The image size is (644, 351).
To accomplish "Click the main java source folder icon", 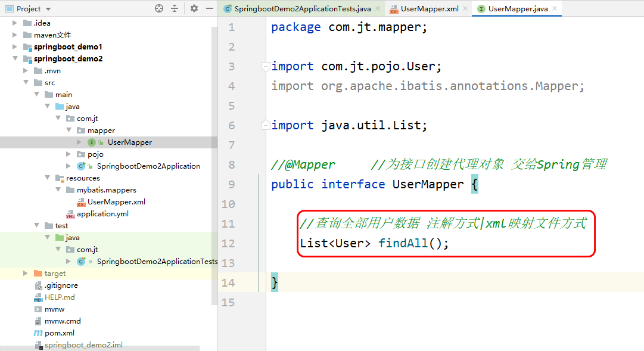I will 60,107.
